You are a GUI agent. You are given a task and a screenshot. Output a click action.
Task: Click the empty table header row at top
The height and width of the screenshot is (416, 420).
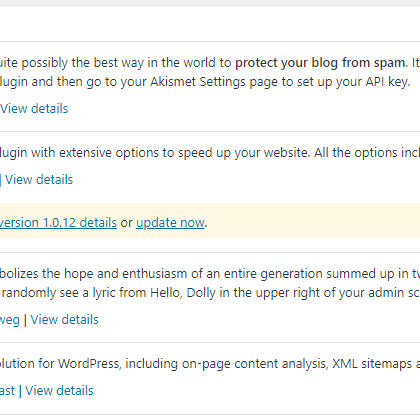[210, 24]
